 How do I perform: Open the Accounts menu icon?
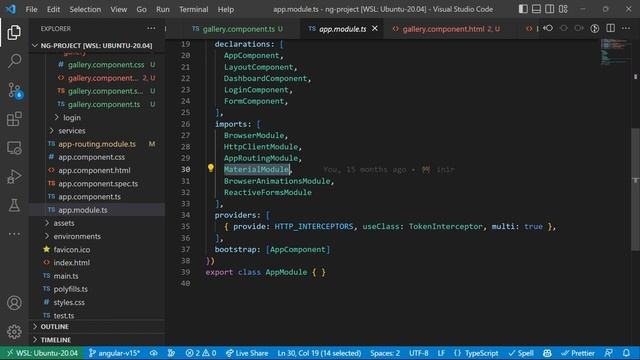[x=14, y=303]
